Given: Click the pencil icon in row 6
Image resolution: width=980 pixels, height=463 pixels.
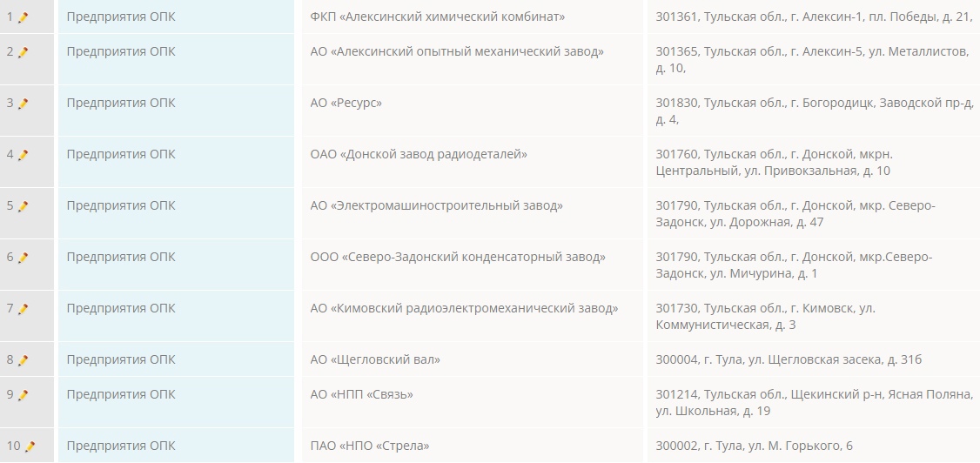Looking at the screenshot, I should (23, 258).
